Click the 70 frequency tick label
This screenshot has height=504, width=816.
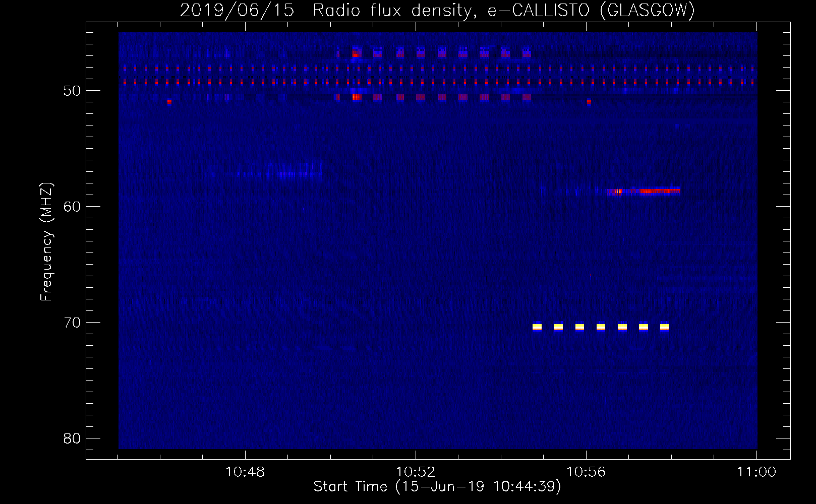pyautogui.click(x=72, y=323)
